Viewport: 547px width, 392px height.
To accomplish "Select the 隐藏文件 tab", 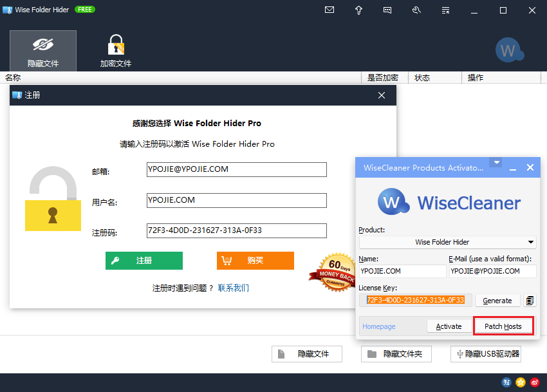I will [42, 50].
